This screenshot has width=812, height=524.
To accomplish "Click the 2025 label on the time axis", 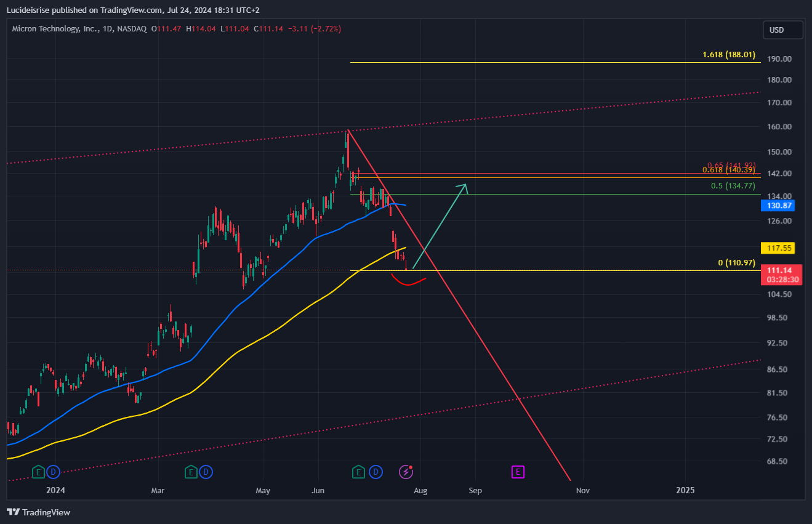I will [x=685, y=491].
